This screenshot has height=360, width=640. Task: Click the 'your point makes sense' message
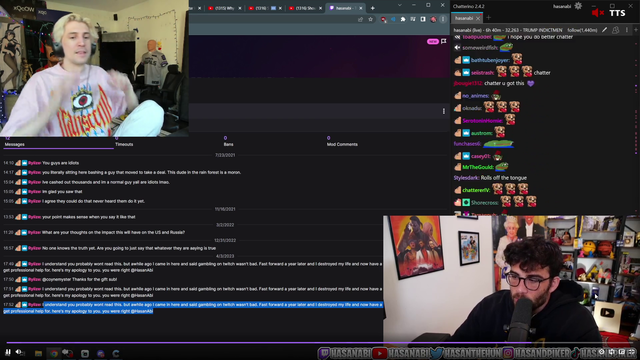point(89,217)
